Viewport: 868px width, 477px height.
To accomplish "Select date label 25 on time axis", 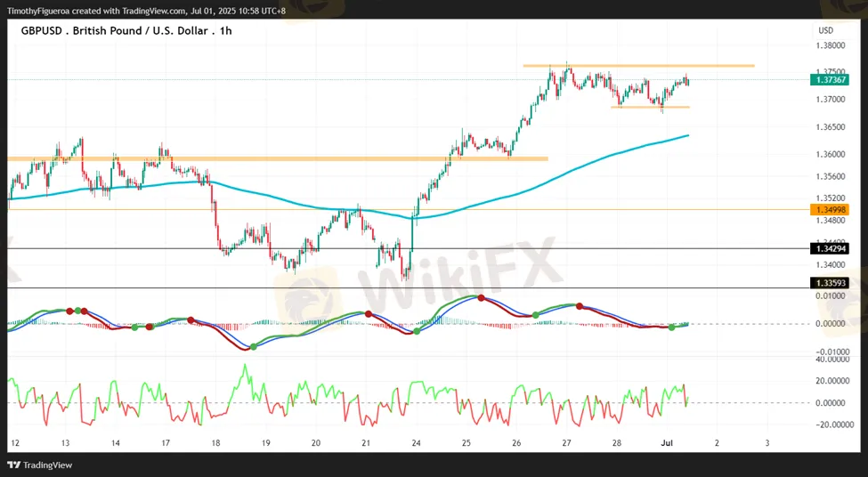I will coord(466,443).
